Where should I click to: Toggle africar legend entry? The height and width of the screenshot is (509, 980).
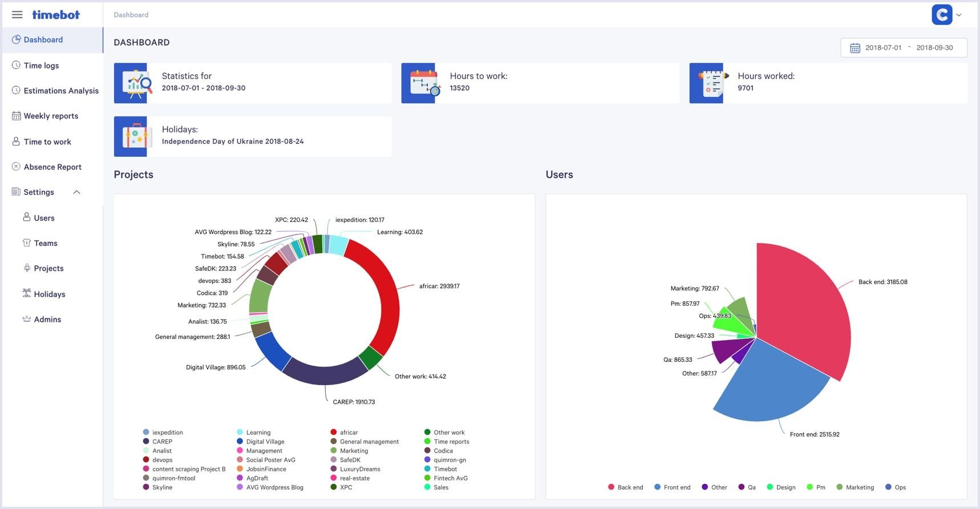click(x=345, y=433)
